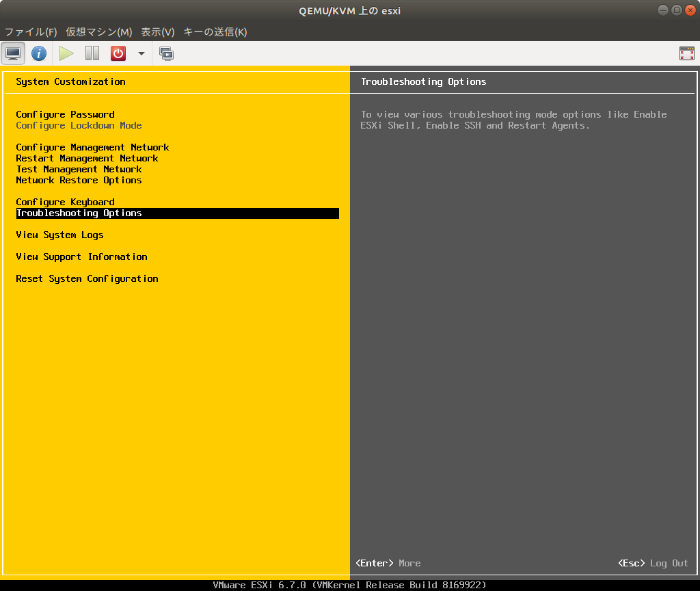Select Reset System Configuration
The image size is (700, 591).
(87, 279)
